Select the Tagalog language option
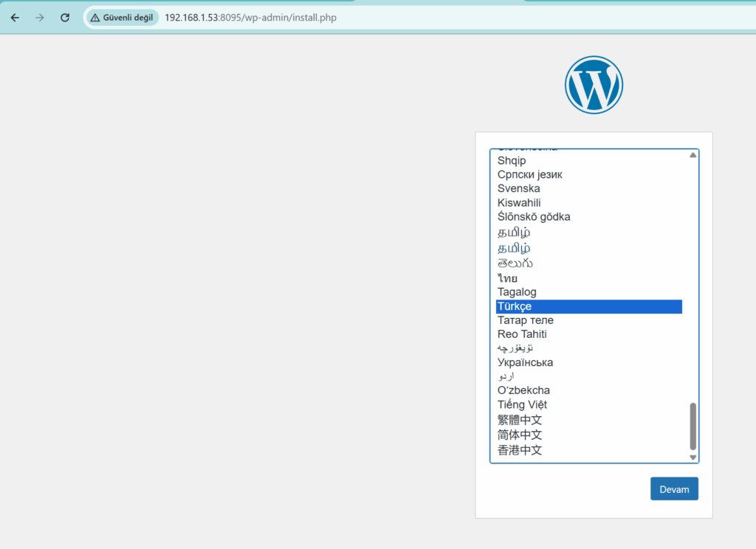This screenshot has width=756, height=549. 517,292
